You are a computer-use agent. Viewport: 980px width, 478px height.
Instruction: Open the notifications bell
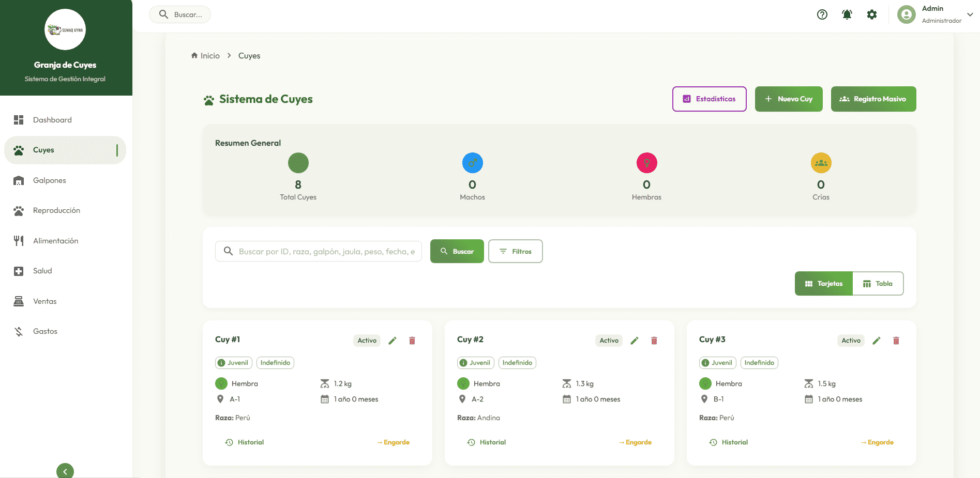[847, 14]
